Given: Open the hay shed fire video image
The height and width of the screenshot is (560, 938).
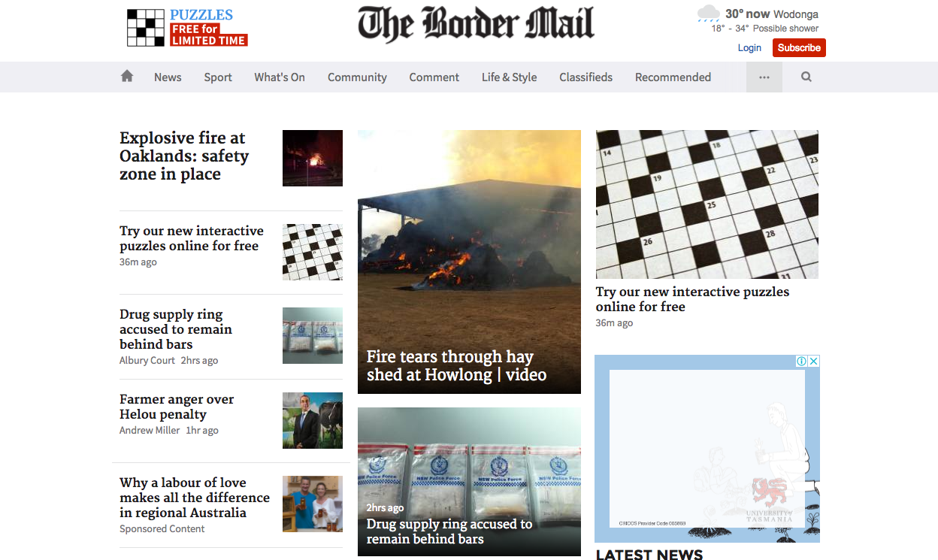Looking at the screenshot, I should 469,262.
